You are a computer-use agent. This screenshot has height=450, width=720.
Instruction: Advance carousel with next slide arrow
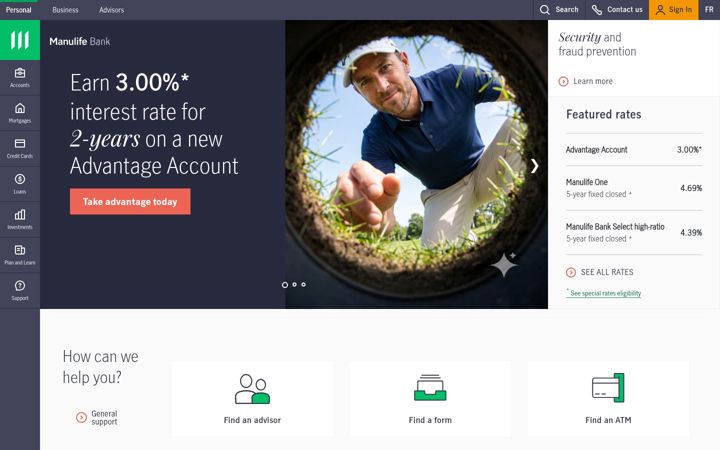(x=534, y=166)
